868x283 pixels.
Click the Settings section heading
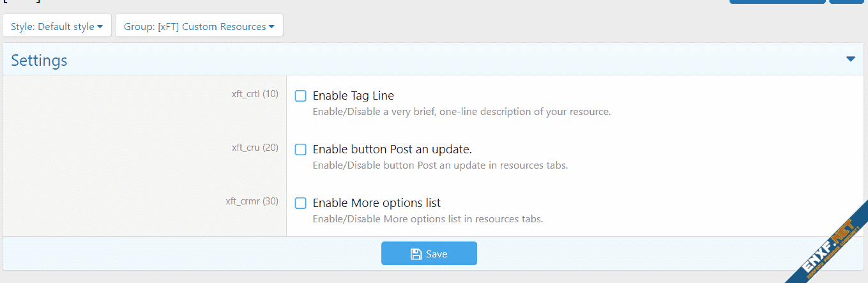pos(39,61)
